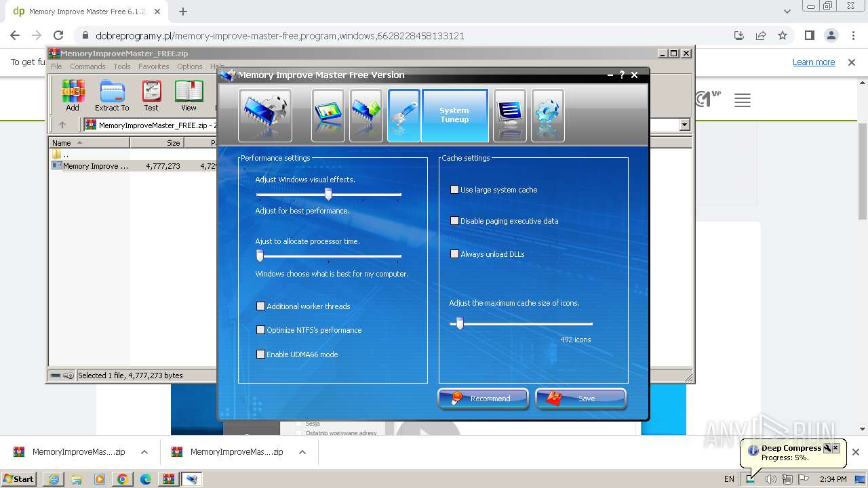Select the System Tuneup tab label

coord(454,115)
